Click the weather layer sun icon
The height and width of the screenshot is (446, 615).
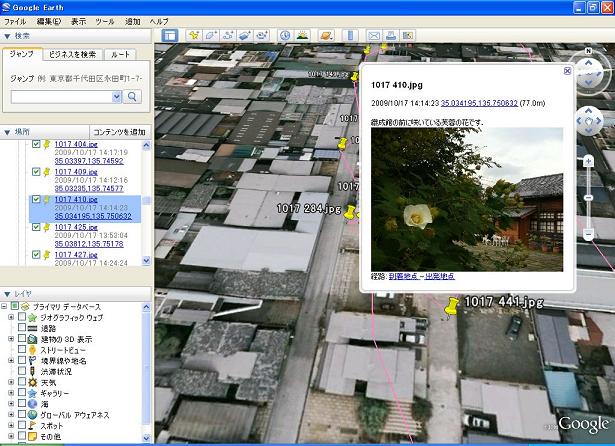33,382
